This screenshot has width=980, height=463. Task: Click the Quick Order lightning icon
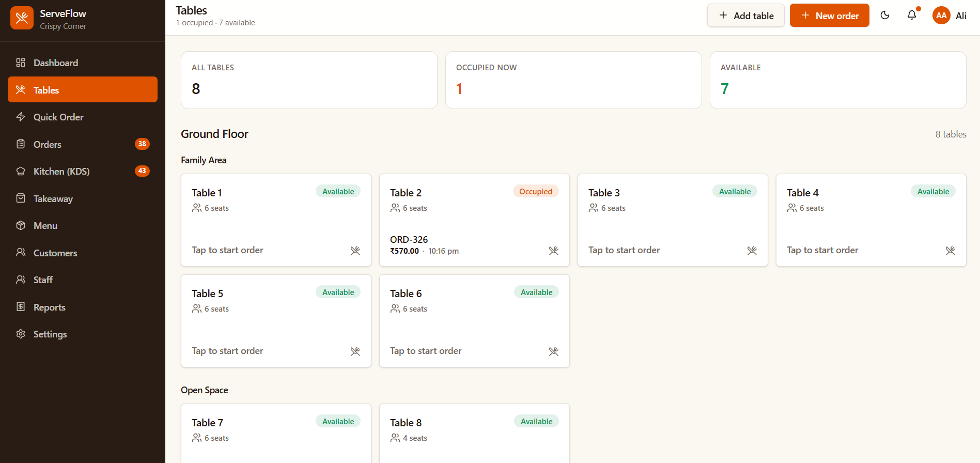21,117
